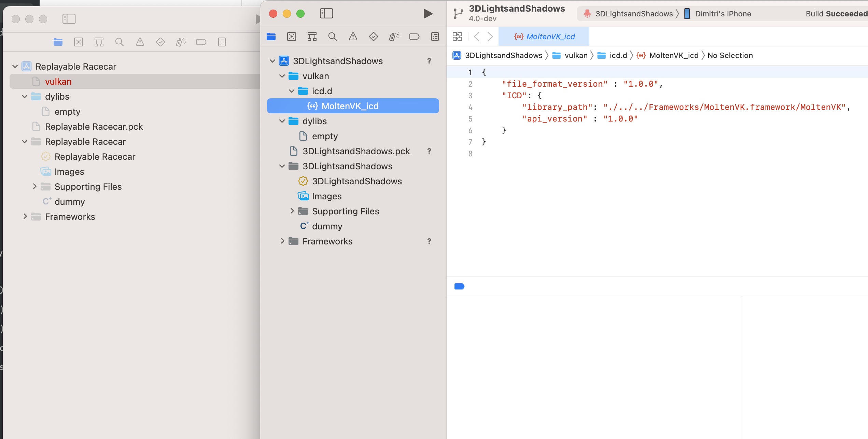Click the forward navigation arrow in editor

[491, 37]
